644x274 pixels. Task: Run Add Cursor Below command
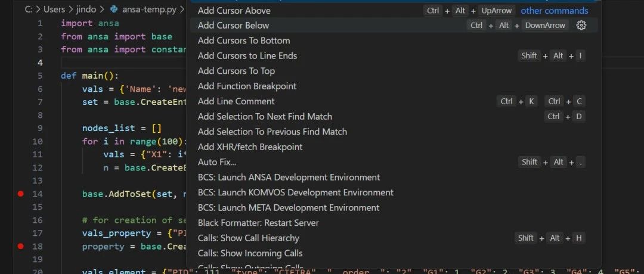pos(394,26)
